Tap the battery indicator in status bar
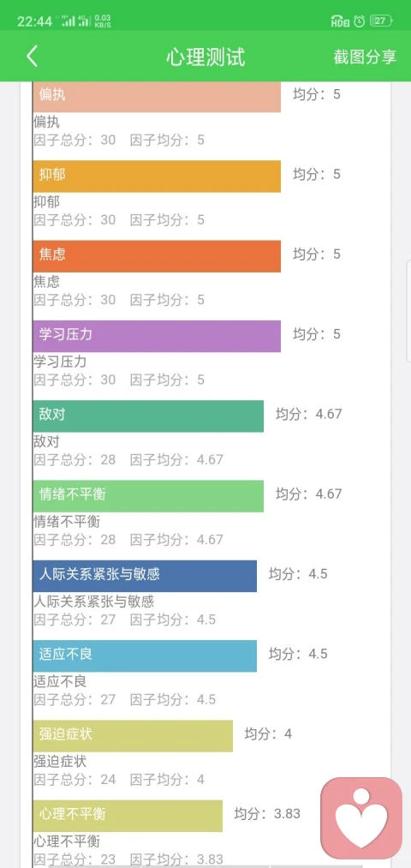Viewport: 411px width, 868px height. [x=381, y=21]
